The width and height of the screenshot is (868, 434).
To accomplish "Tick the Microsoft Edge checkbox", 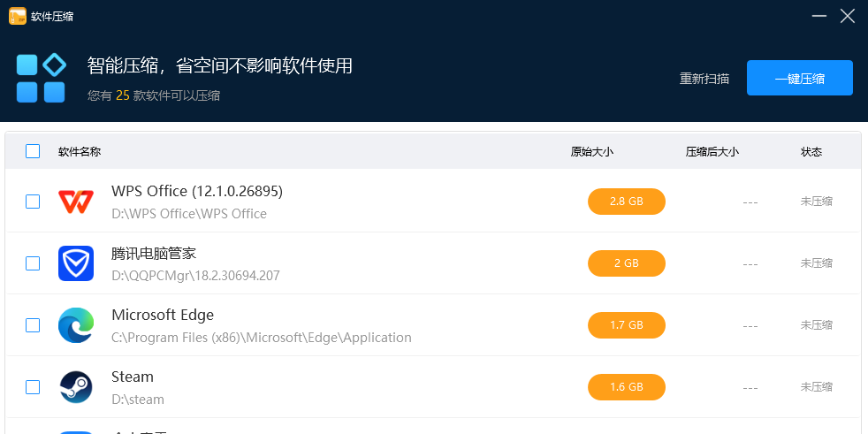I will (x=33, y=325).
